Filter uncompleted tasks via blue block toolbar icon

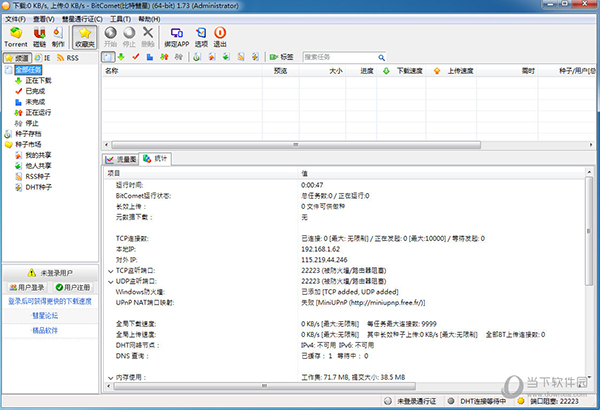pos(150,57)
